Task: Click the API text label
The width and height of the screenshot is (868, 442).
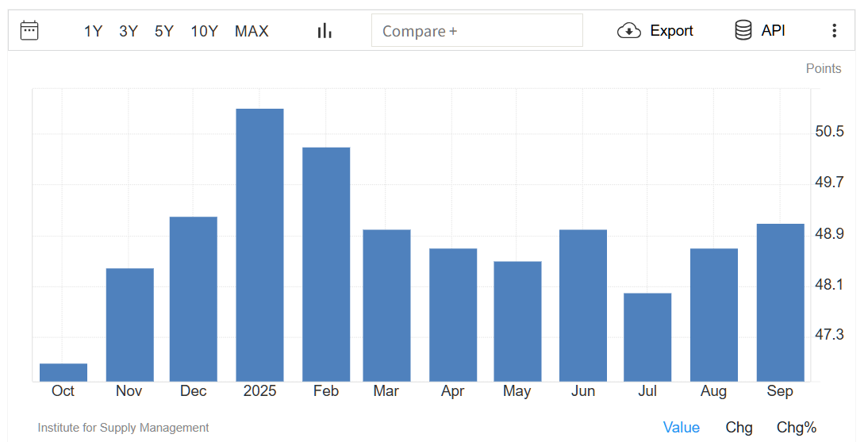Action: pyautogui.click(x=773, y=31)
